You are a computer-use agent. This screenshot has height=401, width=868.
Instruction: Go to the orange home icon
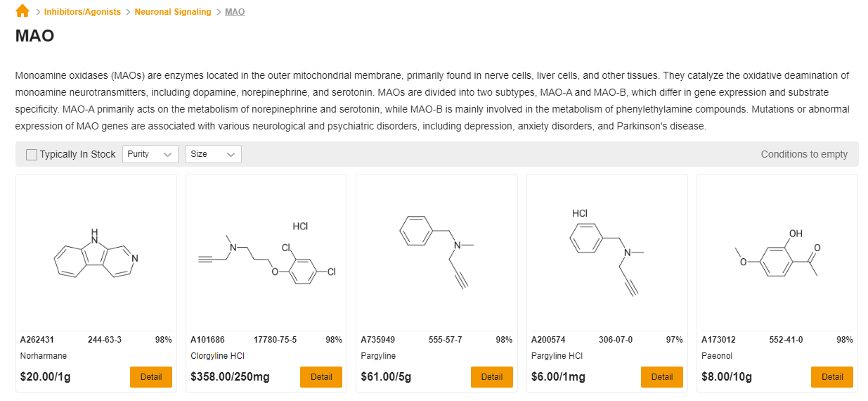(22, 11)
